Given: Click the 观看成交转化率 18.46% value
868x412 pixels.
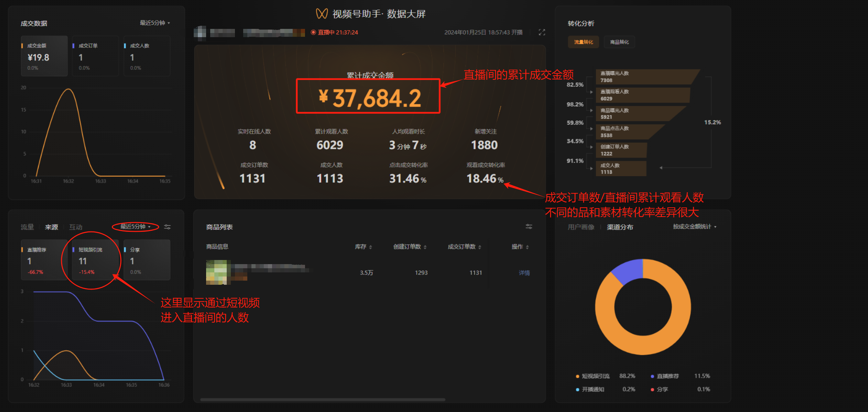Looking at the screenshot, I should tap(485, 178).
